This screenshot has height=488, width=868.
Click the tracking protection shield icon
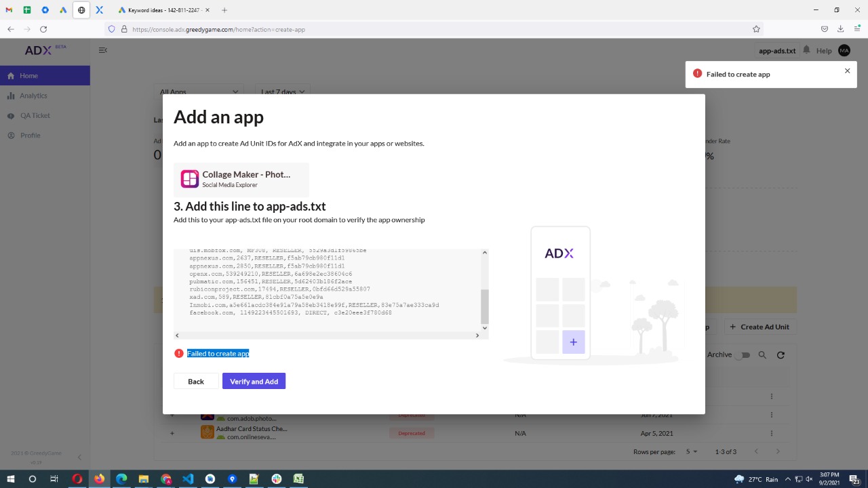point(112,29)
